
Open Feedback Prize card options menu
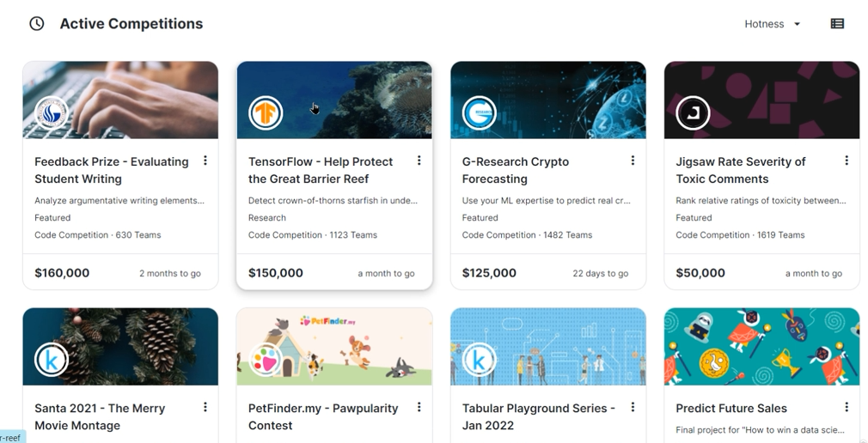(205, 161)
